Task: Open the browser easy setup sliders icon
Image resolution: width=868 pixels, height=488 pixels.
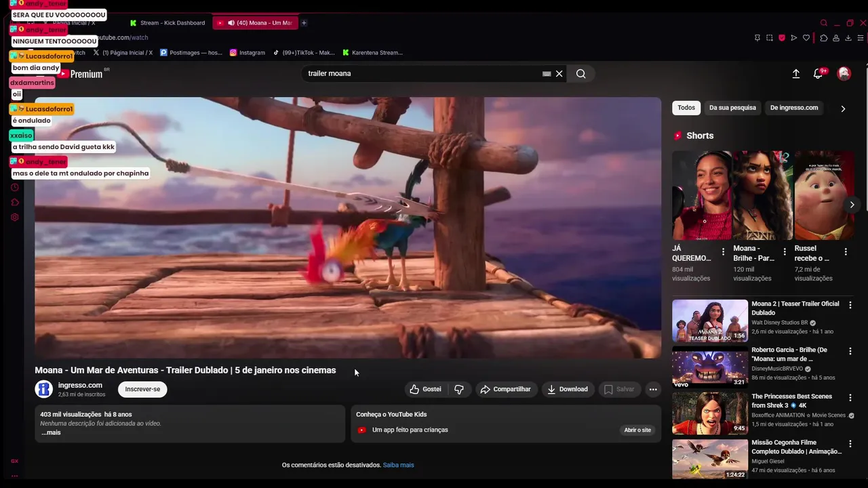Action: pyautogui.click(x=861, y=38)
